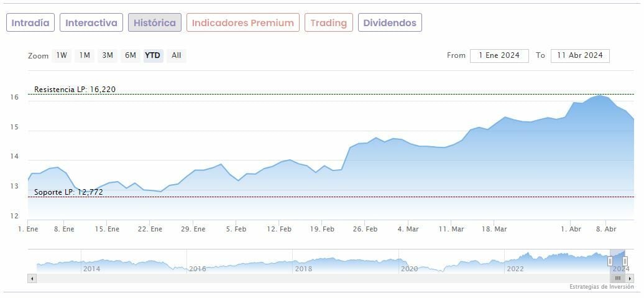Viewport: 644px width, 298px height.
Task: Click the navigator scrollbar thumb
Action: point(618,279)
